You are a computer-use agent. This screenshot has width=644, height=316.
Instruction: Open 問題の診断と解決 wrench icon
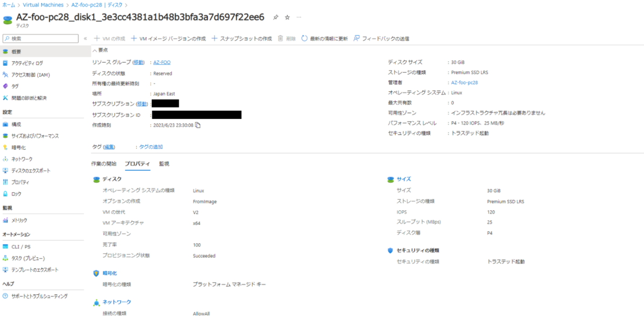tap(5, 98)
